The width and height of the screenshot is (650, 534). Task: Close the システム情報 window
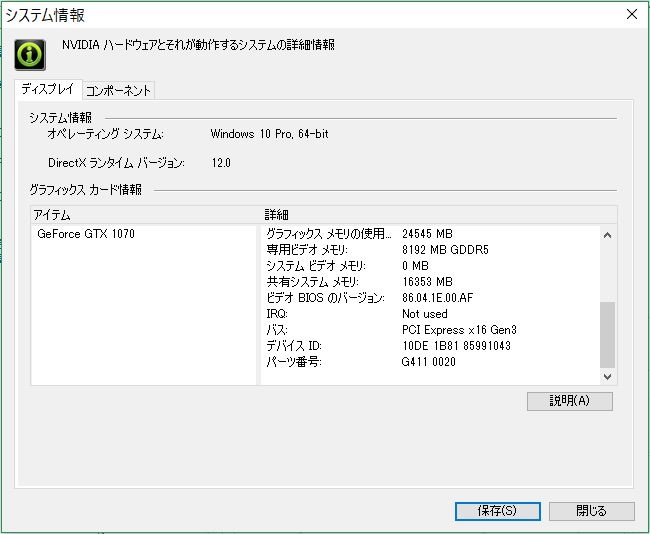632,14
